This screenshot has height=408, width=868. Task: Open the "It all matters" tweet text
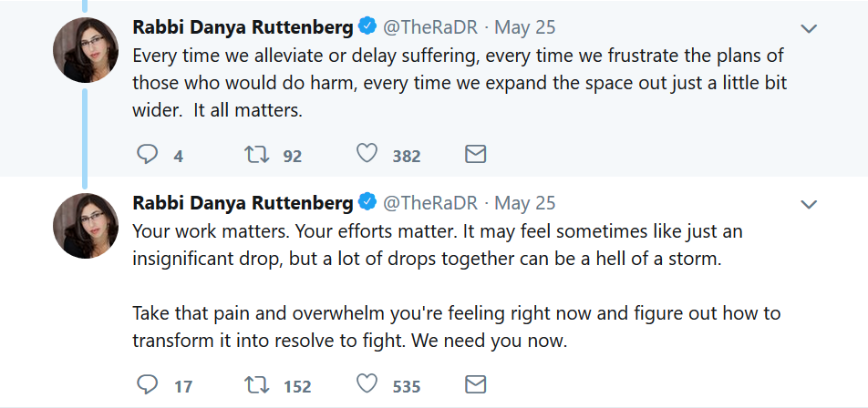tap(456, 83)
